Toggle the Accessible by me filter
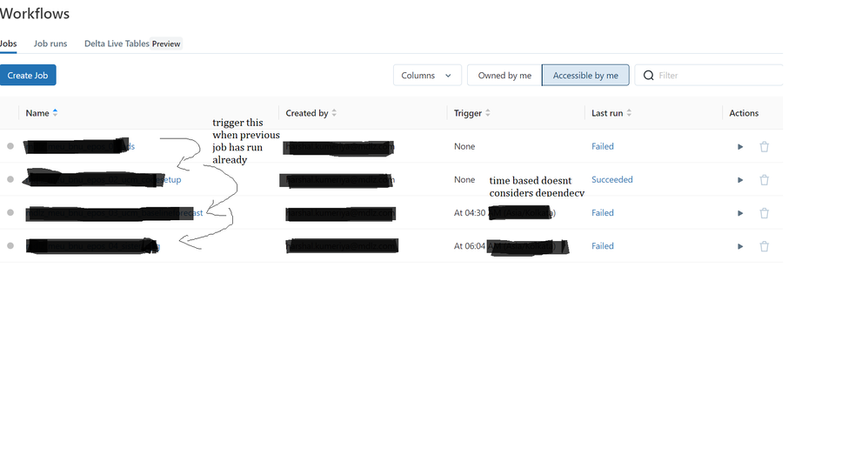The width and height of the screenshot is (868, 475). tap(585, 76)
